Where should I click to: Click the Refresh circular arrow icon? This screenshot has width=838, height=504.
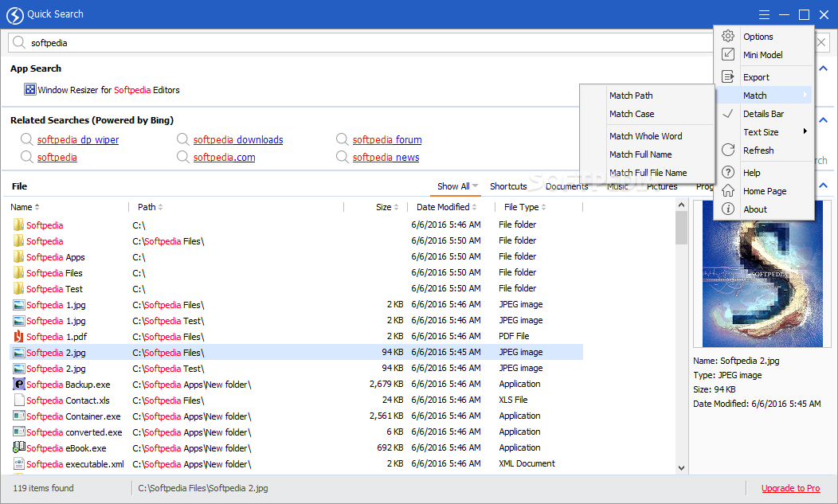coord(728,150)
